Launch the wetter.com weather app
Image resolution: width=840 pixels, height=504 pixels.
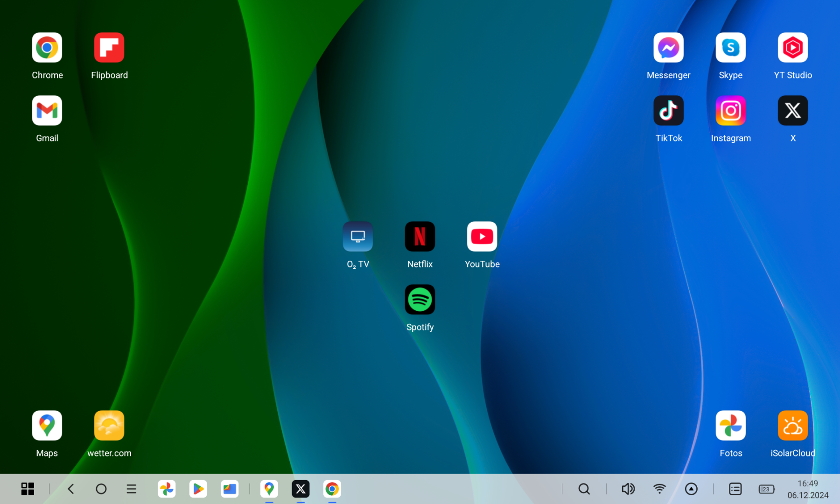pos(109,426)
